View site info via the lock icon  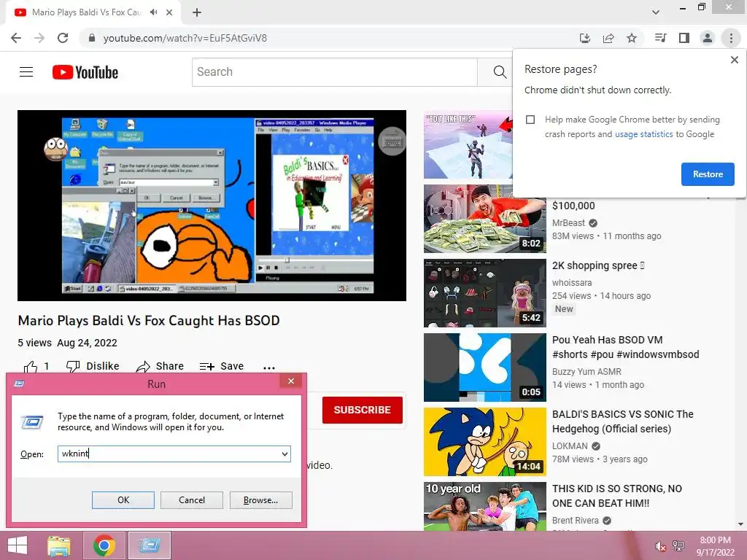click(x=92, y=38)
